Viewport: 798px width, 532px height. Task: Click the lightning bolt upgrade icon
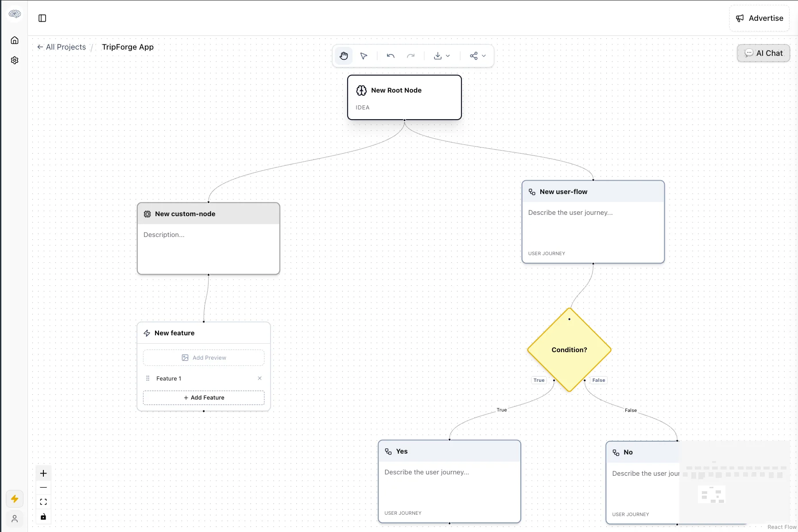[15, 499]
